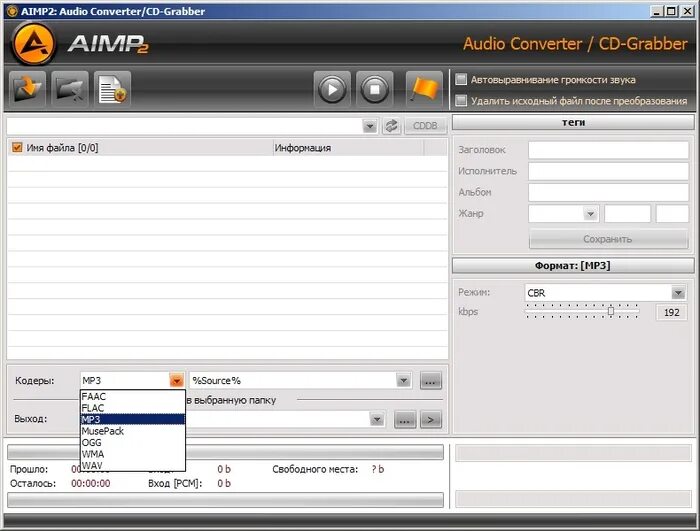Click the 192 bitrate value field
The height and width of the screenshot is (531, 700).
point(671,312)
